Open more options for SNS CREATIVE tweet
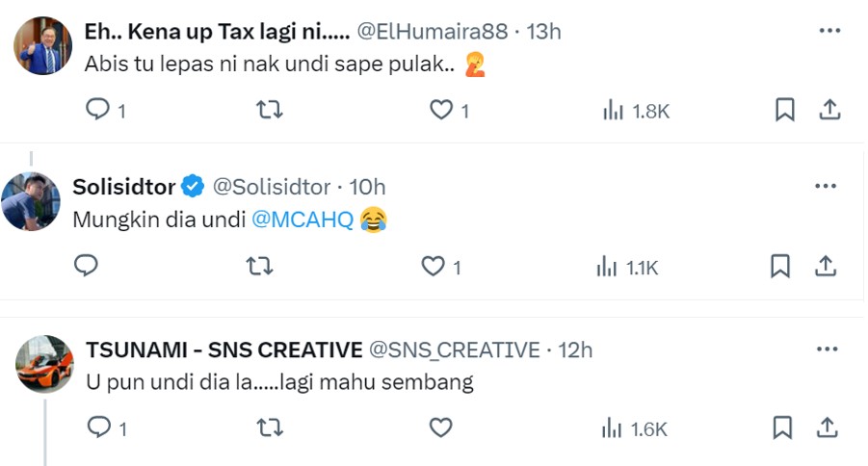 (x=827, y=349)
